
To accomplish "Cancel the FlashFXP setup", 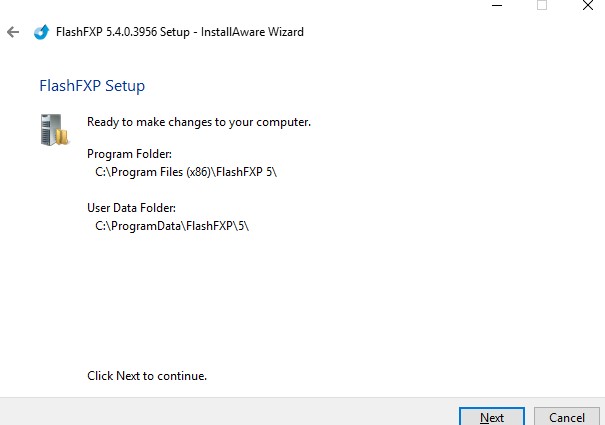I will point(566,417).
